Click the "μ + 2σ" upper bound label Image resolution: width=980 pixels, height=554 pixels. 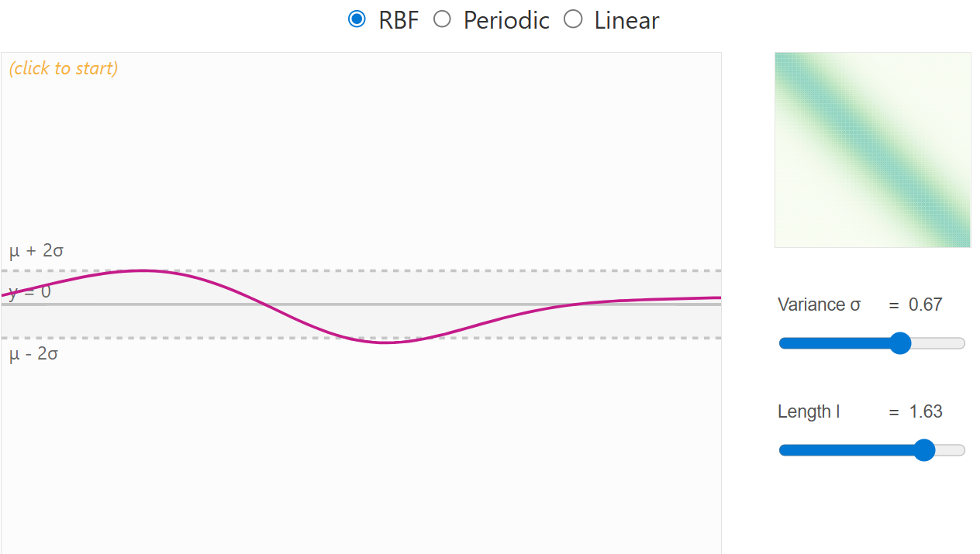click(x=36, y=251)
